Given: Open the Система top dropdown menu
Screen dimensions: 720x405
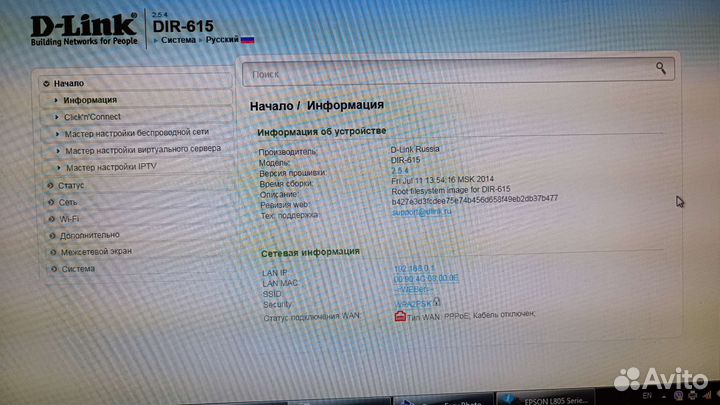Looking at the screenshot, I should (178, 40).
